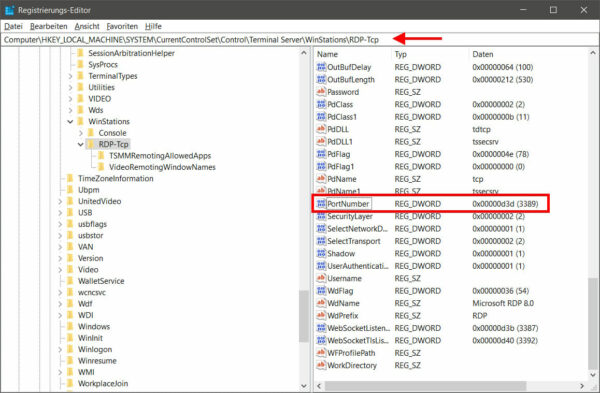The height and width of the screenshot is (393, 600).
Task: Click the WdPrefix string icon
Action: click(x=321, y=316)
